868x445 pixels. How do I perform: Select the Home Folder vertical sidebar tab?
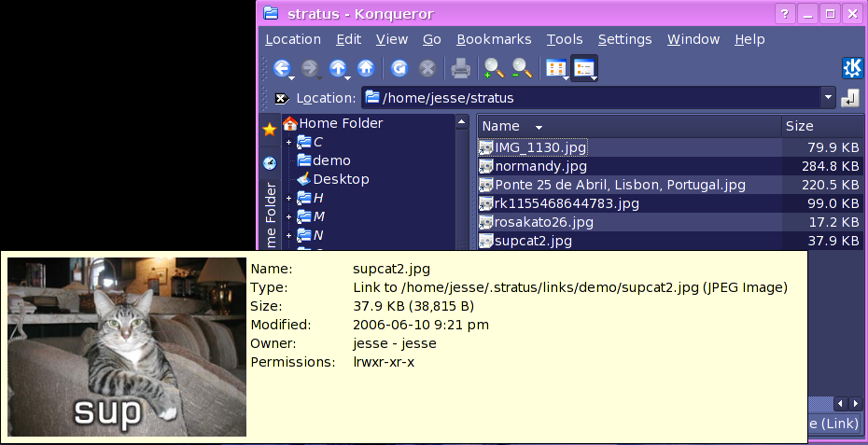pos(270,215)
